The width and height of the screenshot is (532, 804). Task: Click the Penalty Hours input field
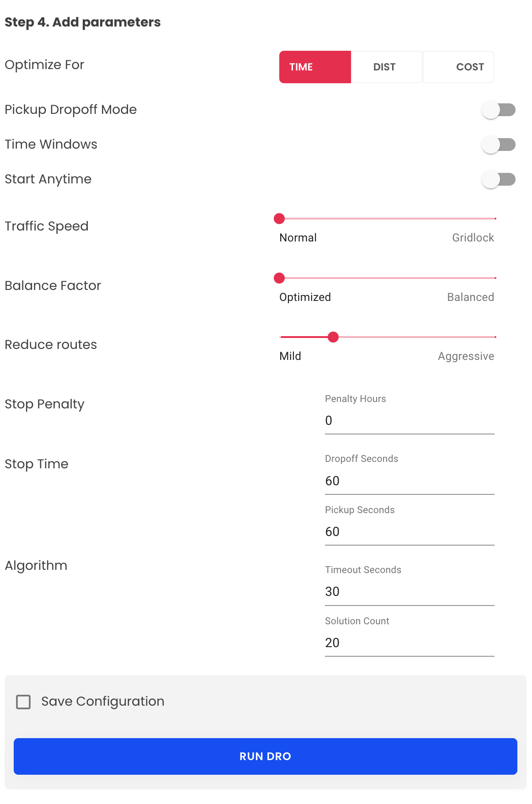point(409,421)
